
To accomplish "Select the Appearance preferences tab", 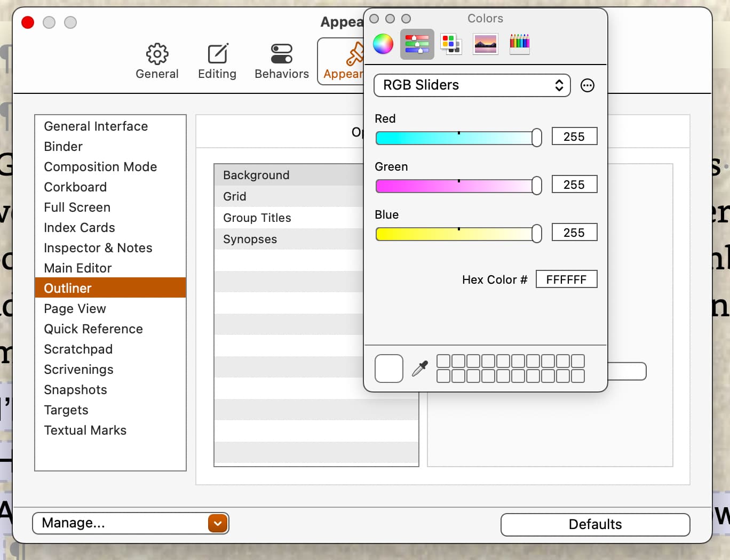I will (343, 61).
